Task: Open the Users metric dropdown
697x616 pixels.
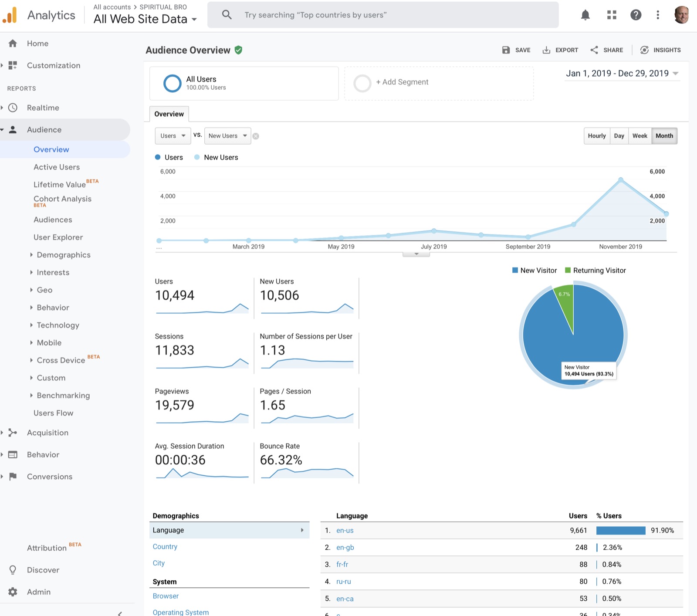Action: (x=173, y=136)
